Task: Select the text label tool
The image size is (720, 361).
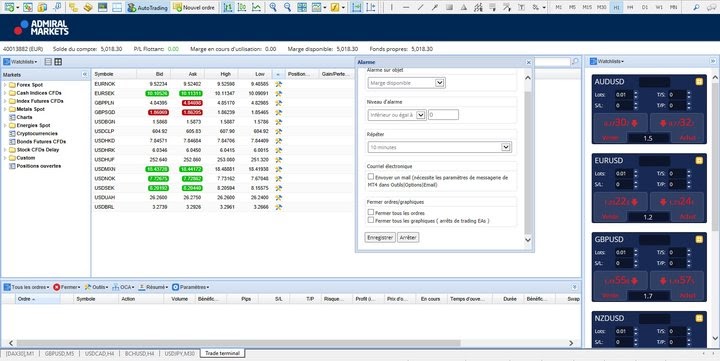Action: (521, 7)
